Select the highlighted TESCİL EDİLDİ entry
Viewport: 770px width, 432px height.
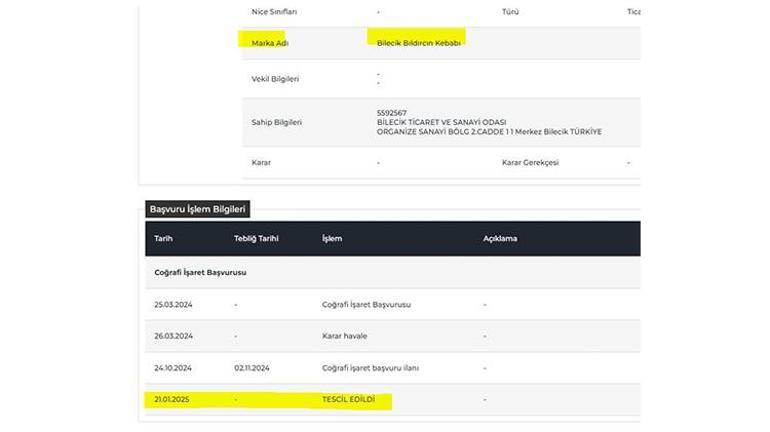point(348,400)
